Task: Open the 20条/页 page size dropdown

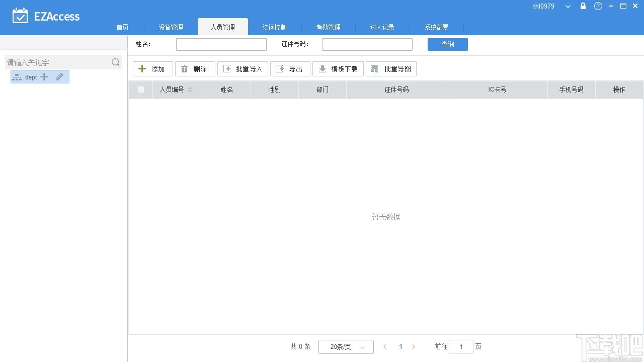Action: [346, 346]
